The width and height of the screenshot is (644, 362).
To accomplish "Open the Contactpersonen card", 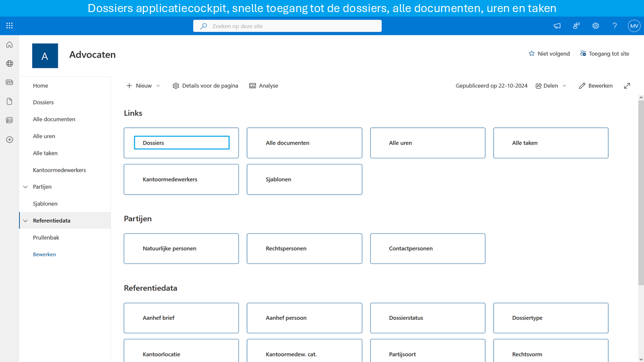I will (x=428, y=248).
